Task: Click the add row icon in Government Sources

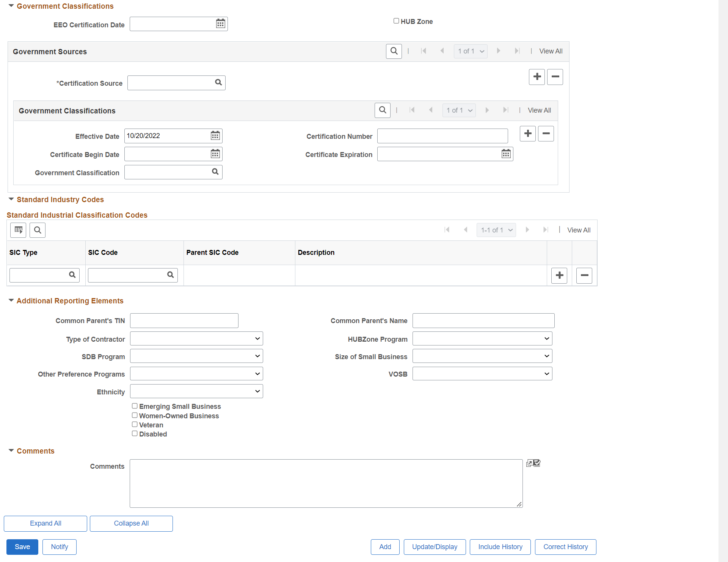Action: tap(537, 77)
